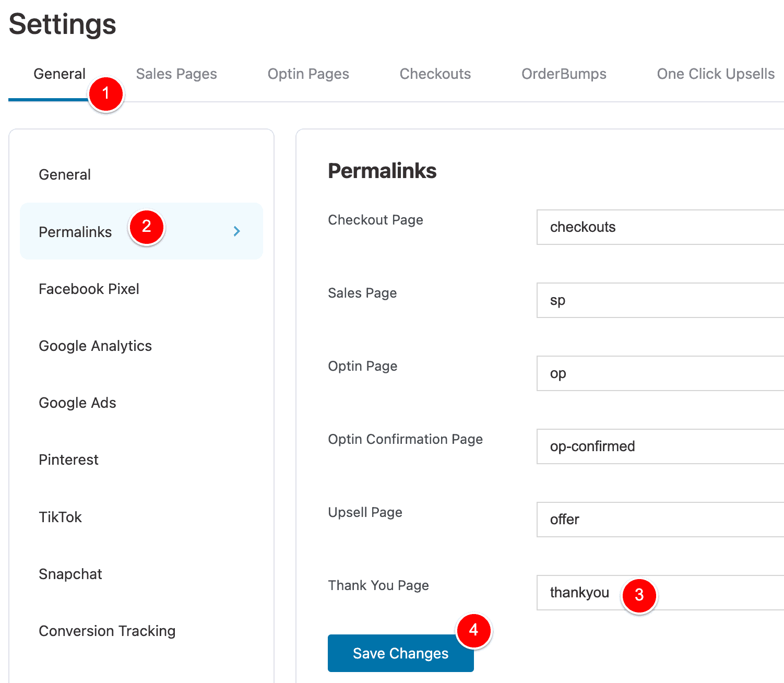Switch to the Optin Pages tab
This screenshot has height=683, width=784.
tap(308, 74)
